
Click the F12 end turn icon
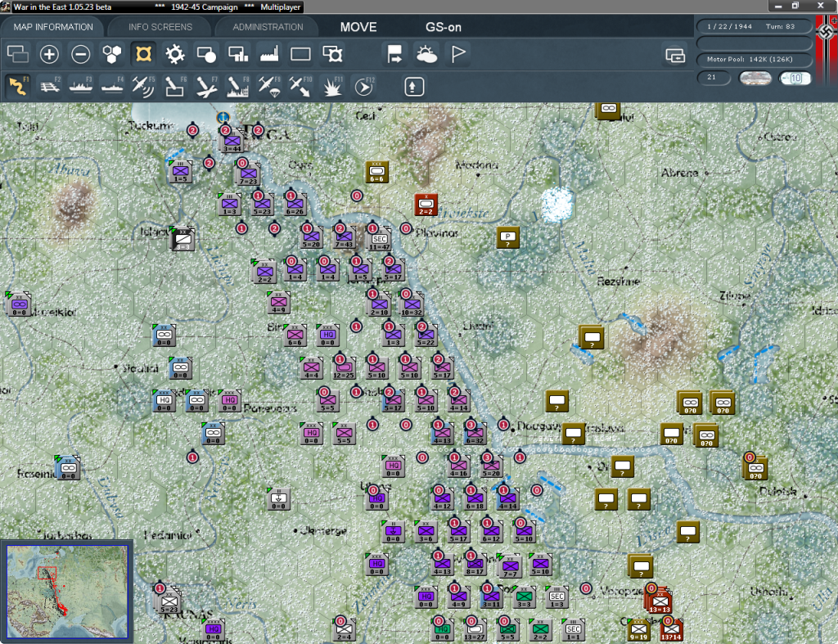[363, 87]
